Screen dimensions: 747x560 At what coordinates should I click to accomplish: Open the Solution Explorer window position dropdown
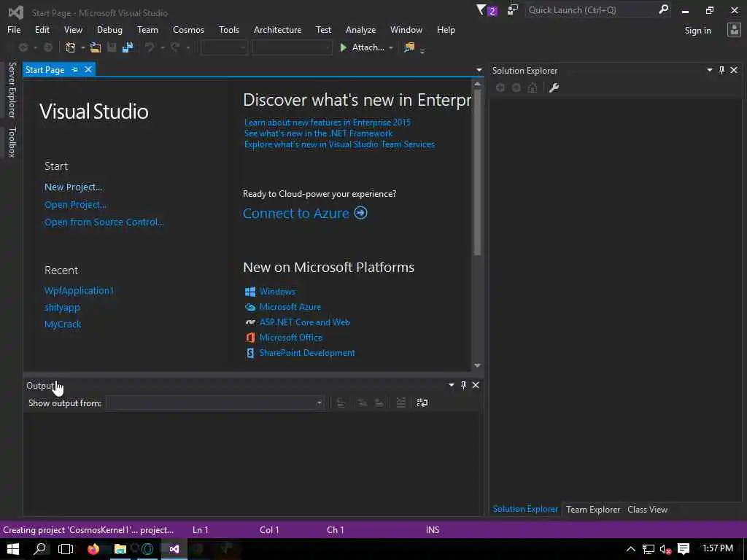click(709, 70)
